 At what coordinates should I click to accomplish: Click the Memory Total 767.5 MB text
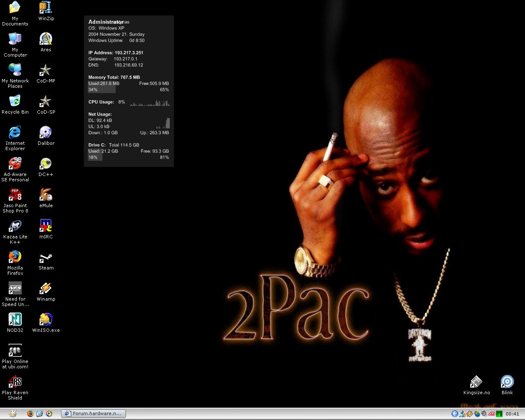click(x=114, y=77)
